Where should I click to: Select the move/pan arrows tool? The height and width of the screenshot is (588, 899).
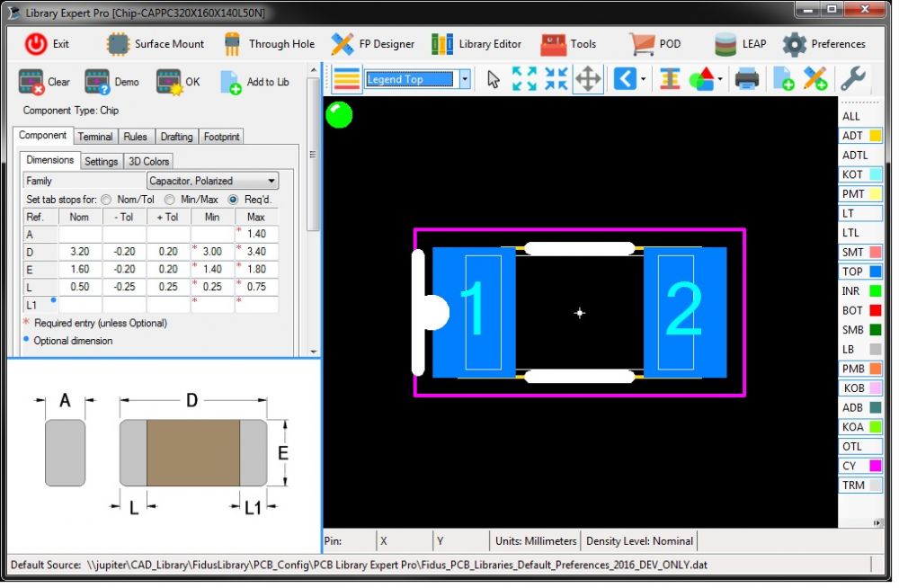[588, 79]
